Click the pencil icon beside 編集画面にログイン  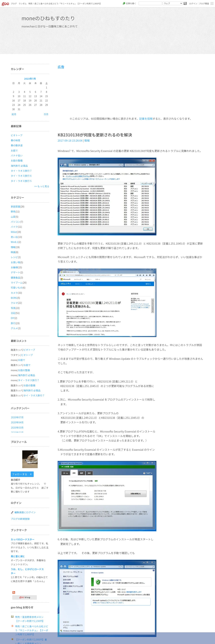(x=12, y=512)
